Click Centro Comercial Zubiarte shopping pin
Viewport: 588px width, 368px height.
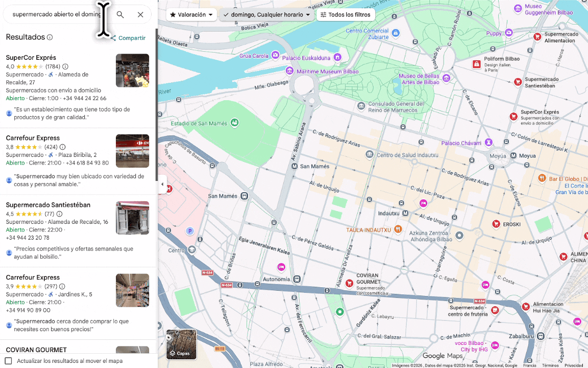(x=396, y=33)
